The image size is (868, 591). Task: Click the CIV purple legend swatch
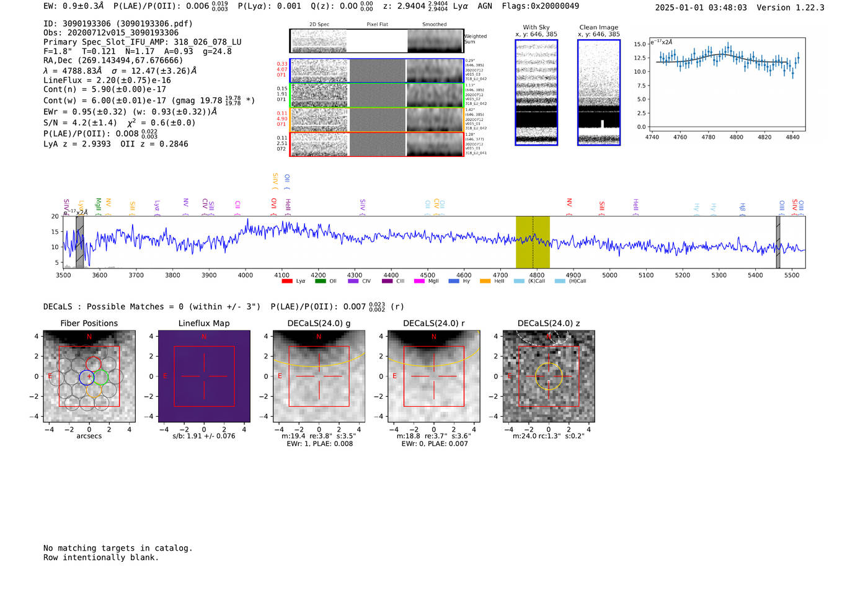[353, 281]
